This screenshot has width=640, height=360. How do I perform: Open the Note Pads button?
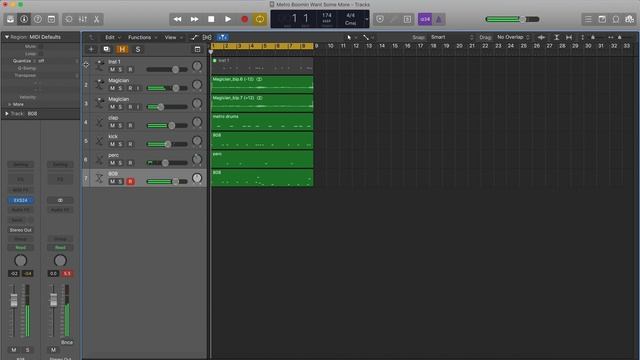[602, 19]
